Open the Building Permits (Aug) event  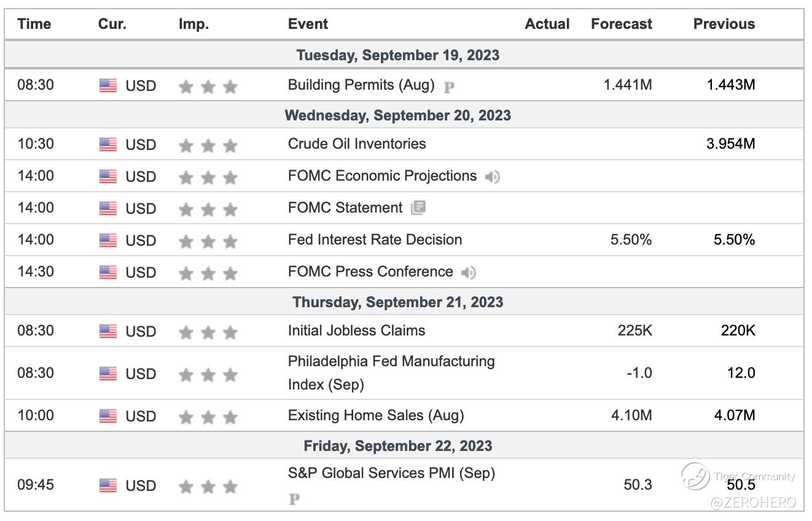click(x=361, y=85)
